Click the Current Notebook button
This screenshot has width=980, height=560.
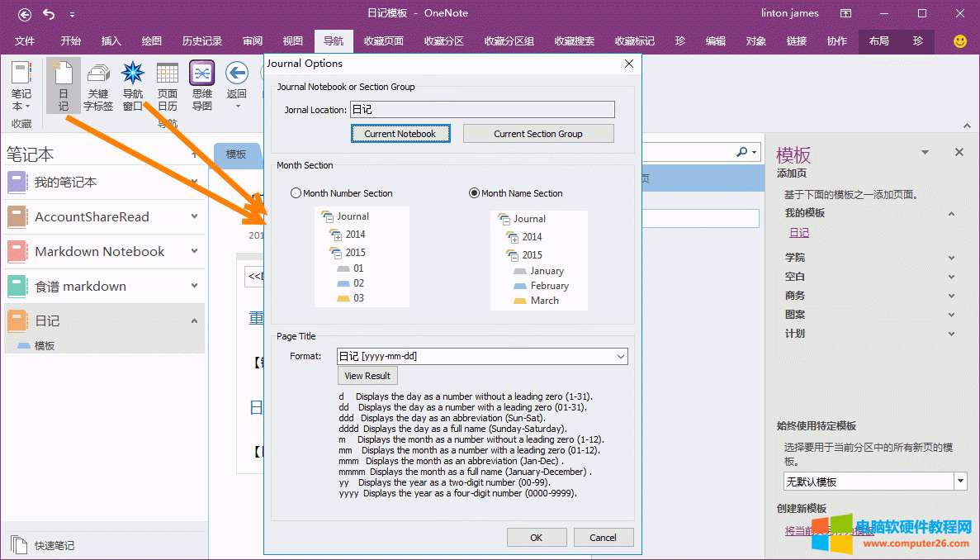tap(400, 134)
